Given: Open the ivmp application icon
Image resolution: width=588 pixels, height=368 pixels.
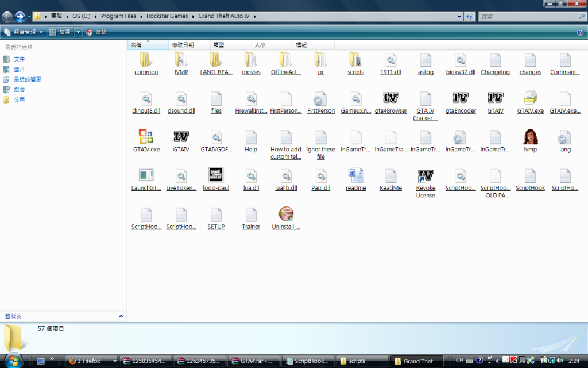Looking at the screenshot, I should pos(530,137).
